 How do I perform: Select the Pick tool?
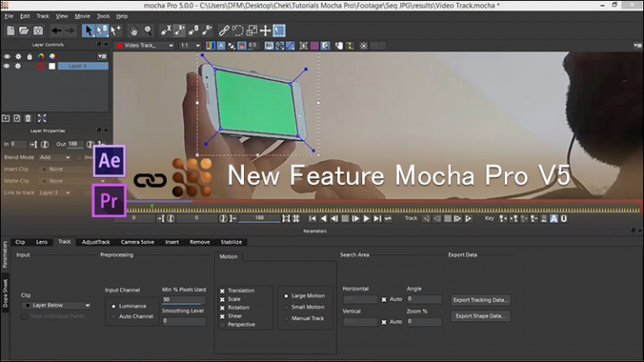(x=88, y=30)
